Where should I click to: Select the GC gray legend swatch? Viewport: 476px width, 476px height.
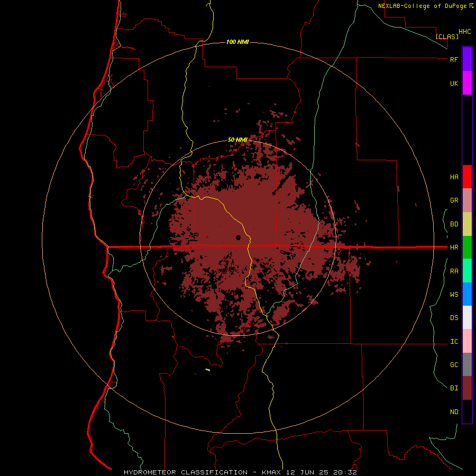pos(467,364)
